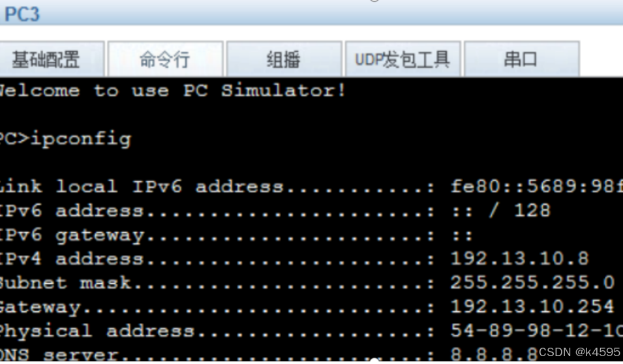The height and width of the screenshot is (364, 623).
Task: Click the gateway value 192.13.10.254
Action: pyautogui.click(x=532, y=307)
